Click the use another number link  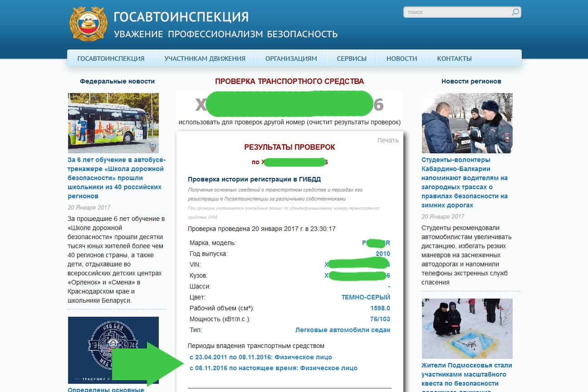coord(289,122)
